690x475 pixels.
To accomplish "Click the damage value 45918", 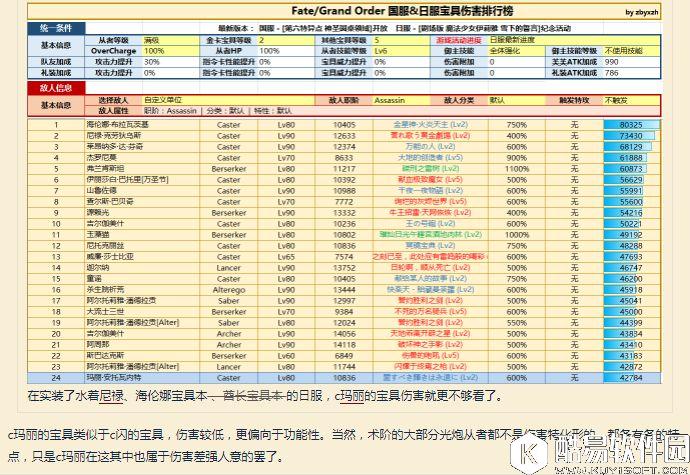I will click(x=631, y=290).
